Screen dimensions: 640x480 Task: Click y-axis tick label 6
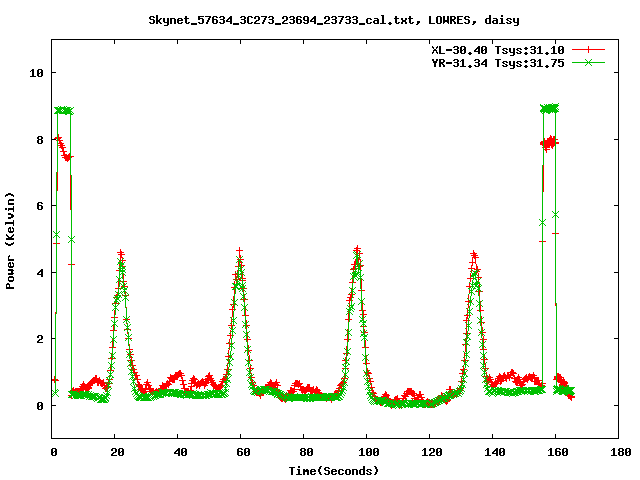[40, 206]
